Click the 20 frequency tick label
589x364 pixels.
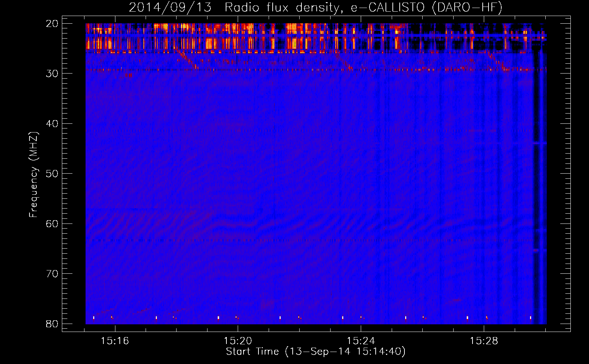pyautogui.click(x=52, y=24)
